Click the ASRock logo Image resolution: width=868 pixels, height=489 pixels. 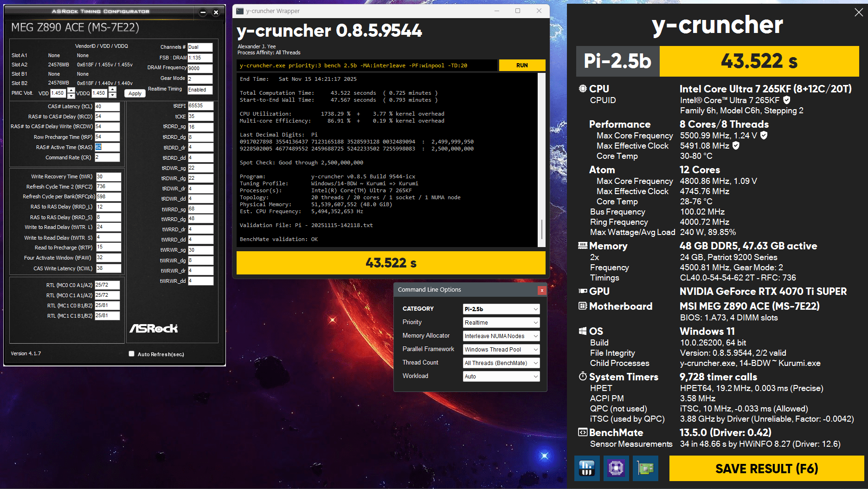coord(154,329)
